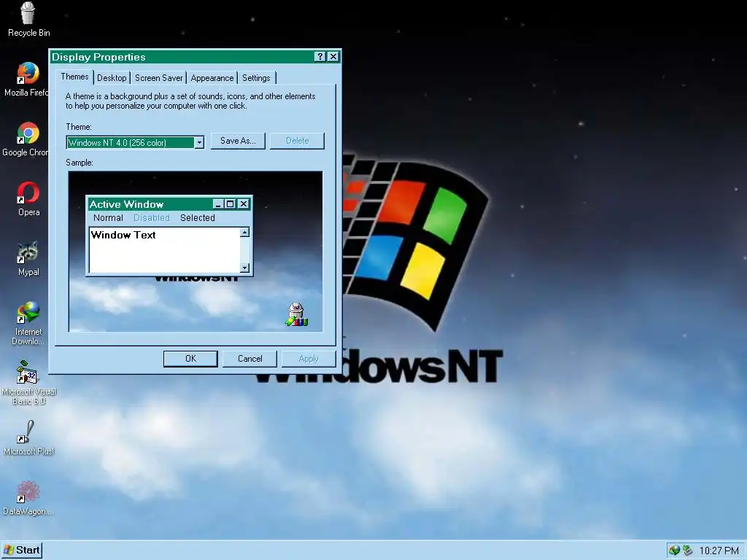The height and width of the screenshot is (560, 747).
Task: Click the Delete button
Action: pyautogui.click(x=298, y=141)
